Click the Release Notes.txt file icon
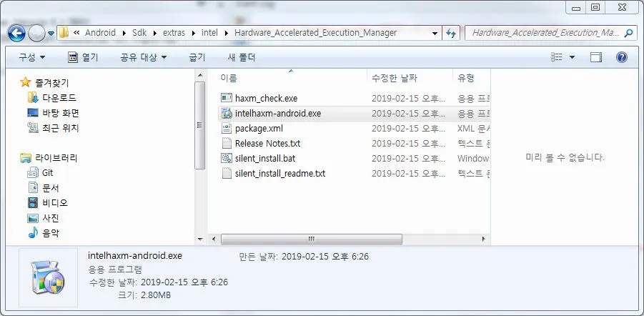Image resolution: width=644 pixels, height=316 pixels. pyautogui.click(x=227, y=144)
